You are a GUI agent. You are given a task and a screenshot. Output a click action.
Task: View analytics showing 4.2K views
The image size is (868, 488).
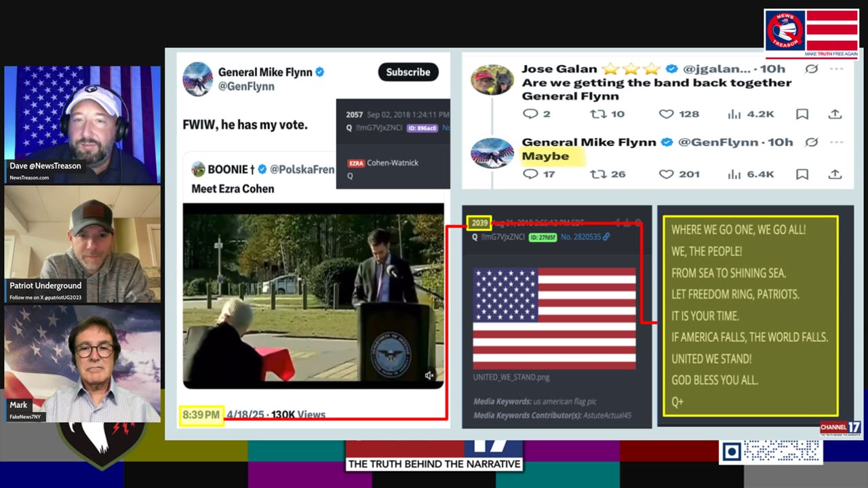click(x=751, y=114)
